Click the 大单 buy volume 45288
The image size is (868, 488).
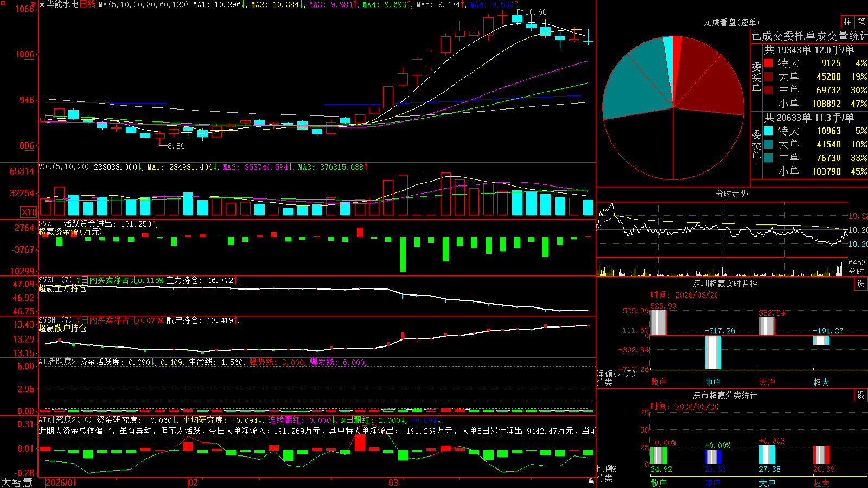[x=828, y=76]
